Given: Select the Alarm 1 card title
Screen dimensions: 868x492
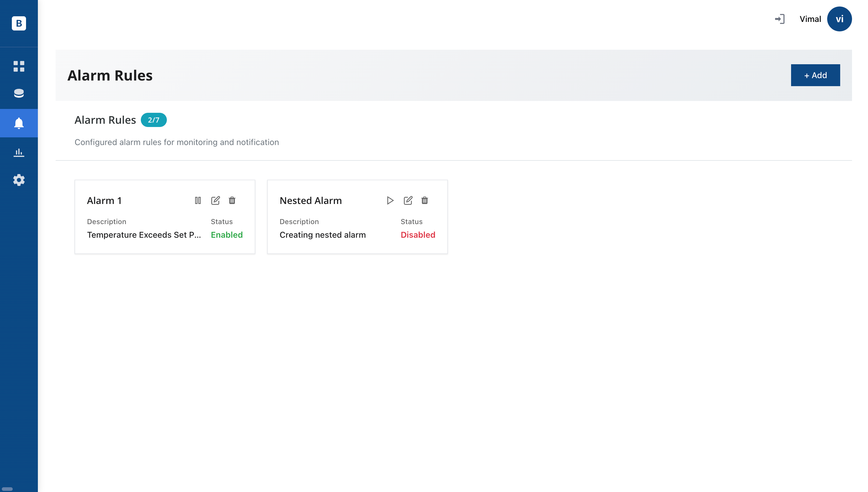Looking at the screenshot, I should point(104,200).
